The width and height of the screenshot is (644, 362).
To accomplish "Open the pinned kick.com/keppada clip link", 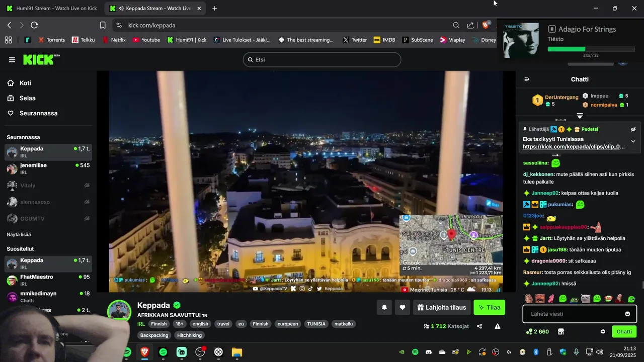I will tap(574, 147).
